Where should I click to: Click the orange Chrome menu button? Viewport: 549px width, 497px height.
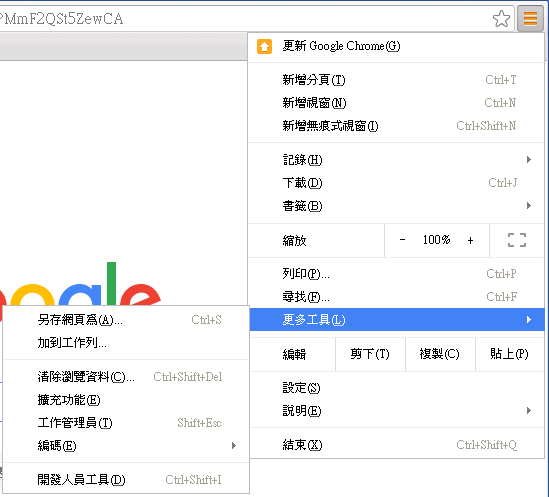[x=530, y=19]
